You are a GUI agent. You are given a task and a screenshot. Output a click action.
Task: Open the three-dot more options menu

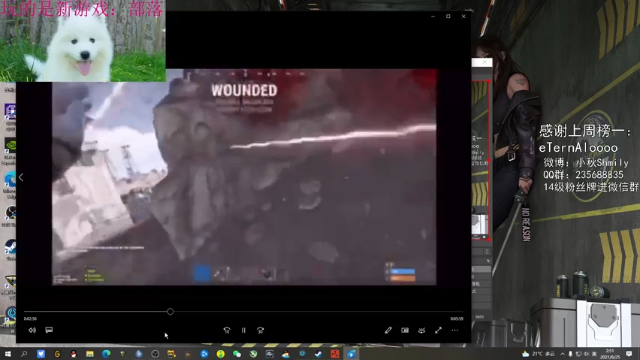[455, 330]
